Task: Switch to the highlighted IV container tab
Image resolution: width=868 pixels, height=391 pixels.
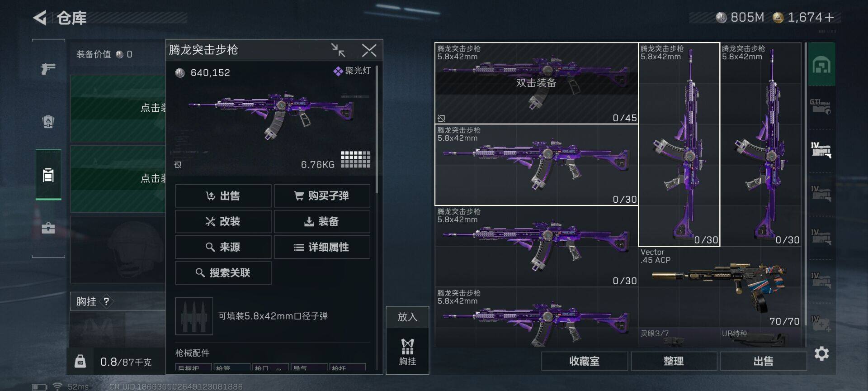Action: point(821,150)
